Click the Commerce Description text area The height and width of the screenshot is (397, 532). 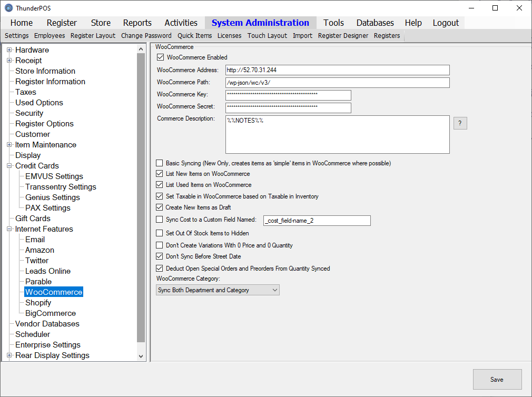pos(337,135)
